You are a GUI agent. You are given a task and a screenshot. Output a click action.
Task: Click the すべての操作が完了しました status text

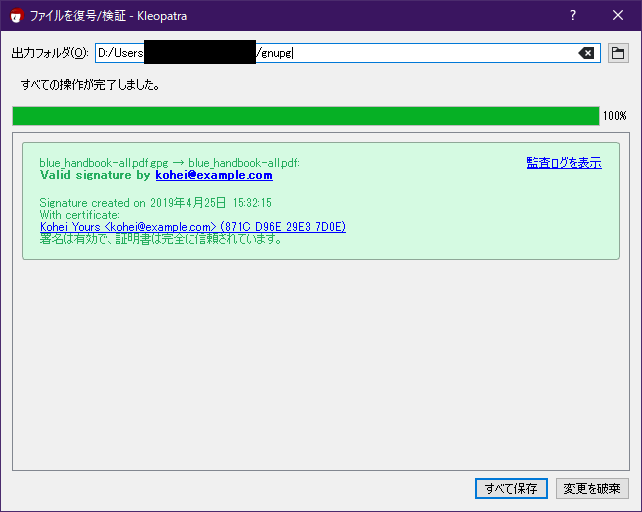point(90,85)
